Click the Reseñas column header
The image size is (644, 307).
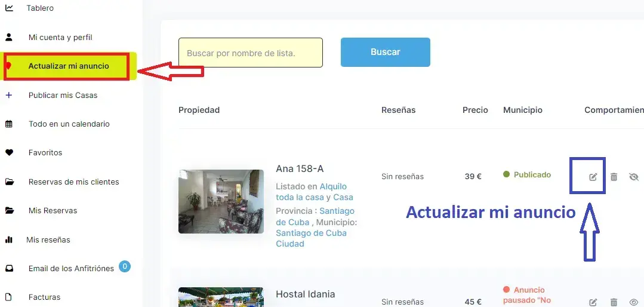coord(398,110)
